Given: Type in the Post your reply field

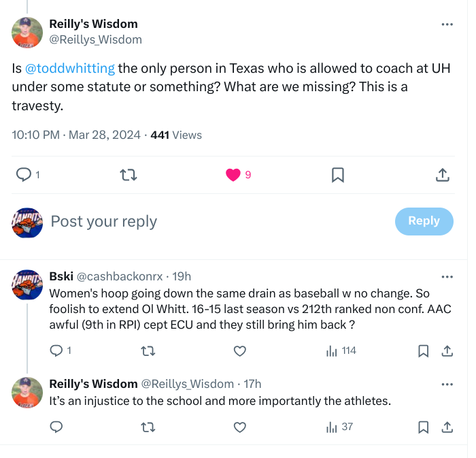Looking at the screenshot, I should tap(204, 221).
